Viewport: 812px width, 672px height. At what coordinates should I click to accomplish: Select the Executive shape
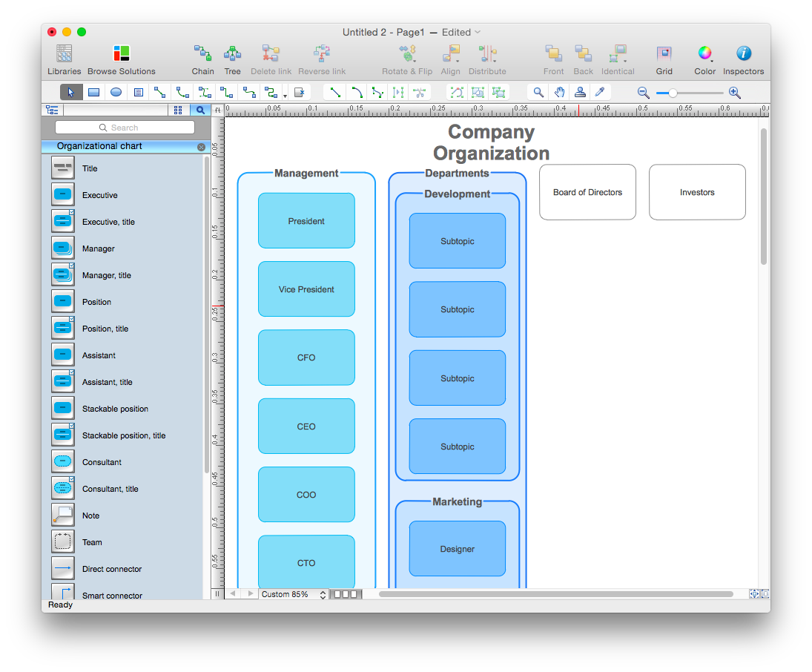click(62, 195)
